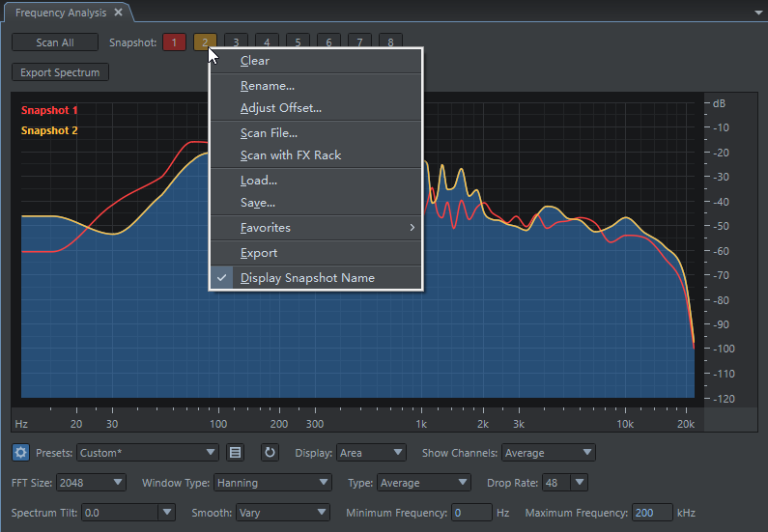Screen dimensions: 768x532
Task: Toggle Display Snapshot Name checkmark
Action: [316, 278]
